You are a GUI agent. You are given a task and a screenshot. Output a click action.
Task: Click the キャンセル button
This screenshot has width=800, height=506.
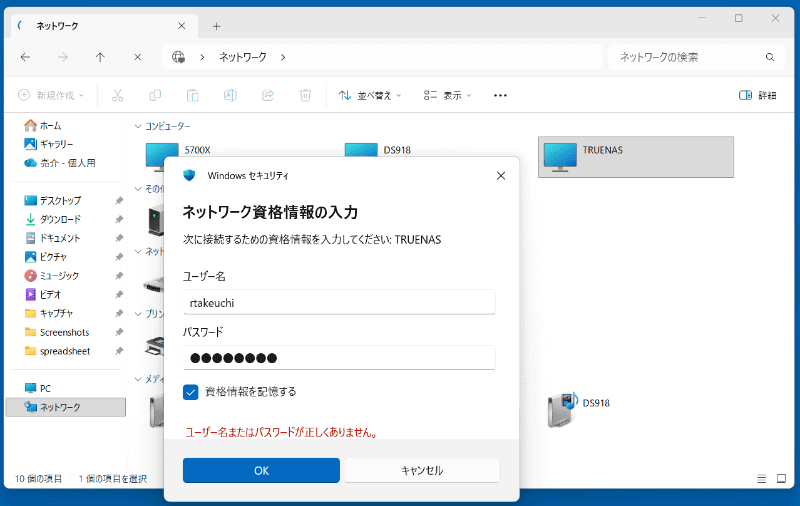tap(422, 470)
